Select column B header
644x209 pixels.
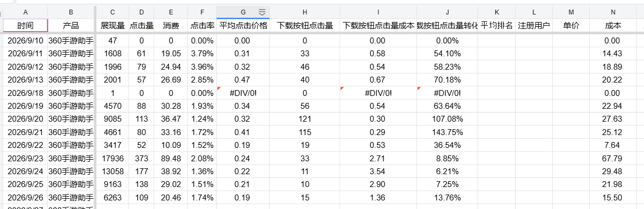click(71, 12)
